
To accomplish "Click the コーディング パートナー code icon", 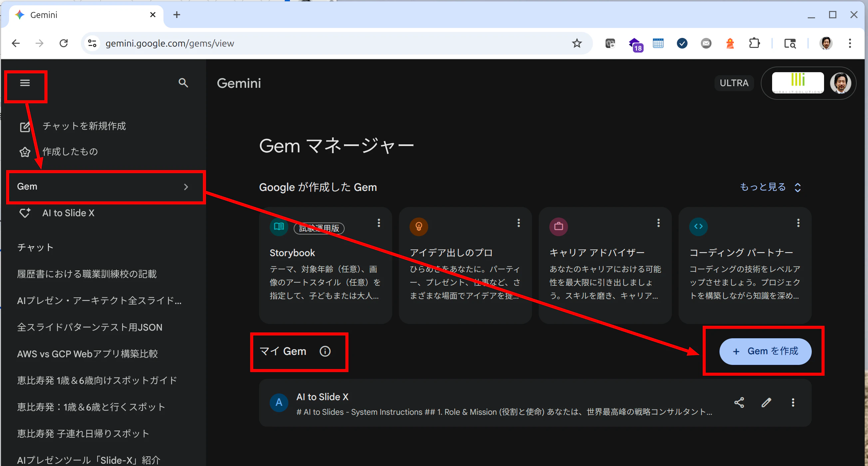I will click(699, 227).
